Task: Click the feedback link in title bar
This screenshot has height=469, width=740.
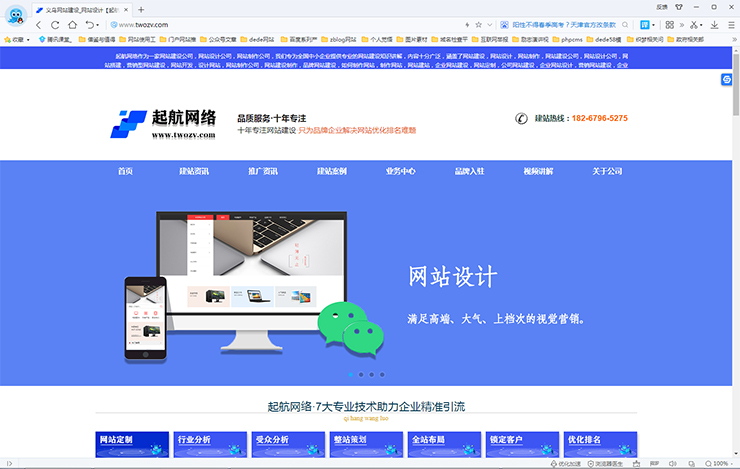Action: coord(662,7)
